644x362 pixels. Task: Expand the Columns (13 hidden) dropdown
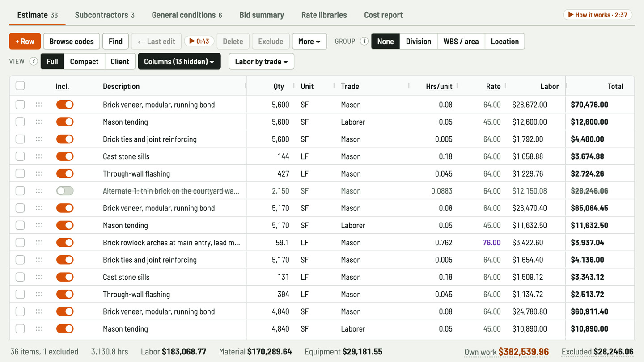pyautogui.click(x=179, y=61)
